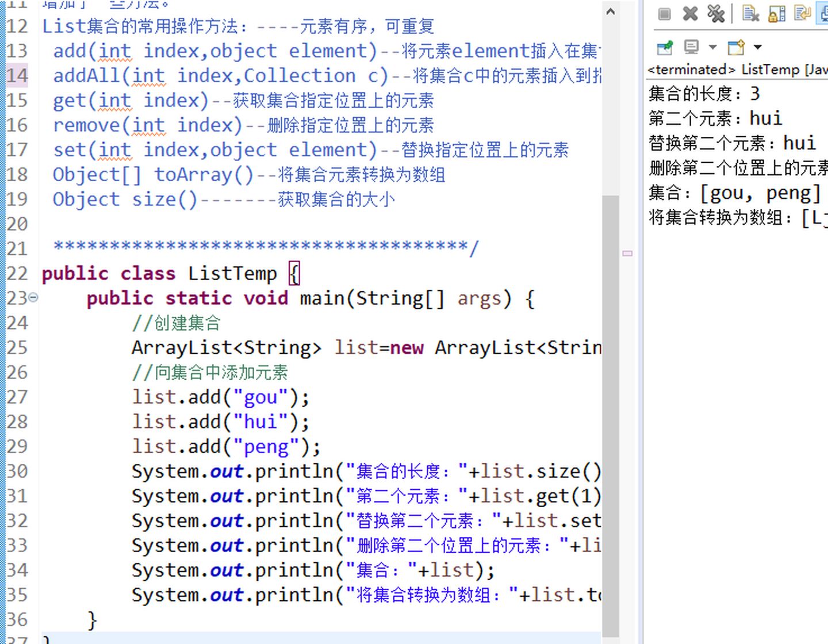Click the 'get(int index)' comment line
Image resolution: width=828 pixels, height=644 pixels.
pos(243,100)
